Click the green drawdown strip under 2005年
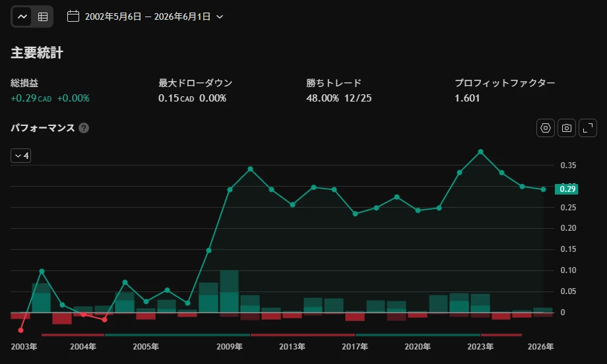 click(x=177, y=335)
